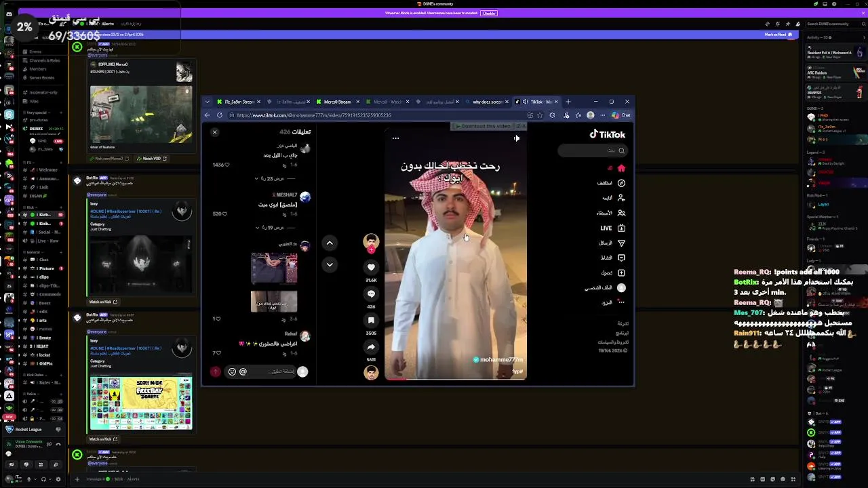Switch to the Merco0 Stream browser tab
This screenshot has width=868, height=488.
338,102
